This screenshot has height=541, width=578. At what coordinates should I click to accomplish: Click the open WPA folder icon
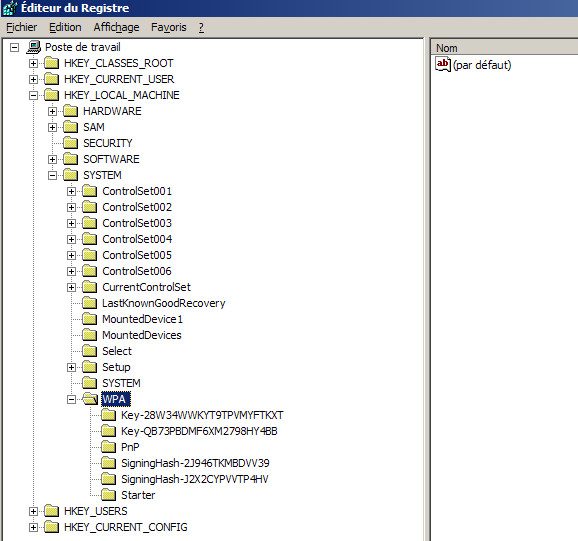tap(90, 399)
